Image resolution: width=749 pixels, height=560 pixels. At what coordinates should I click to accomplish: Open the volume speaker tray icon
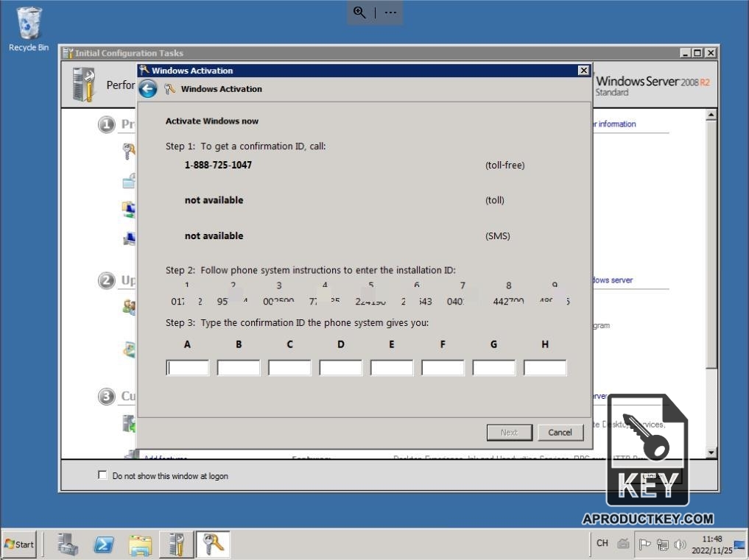pyautogui.click(x=680, y=544)
